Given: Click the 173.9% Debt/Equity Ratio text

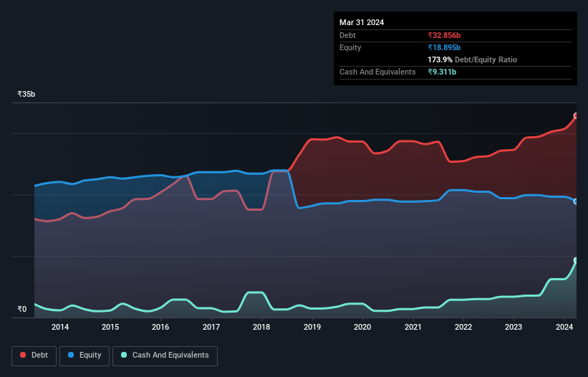Looking at the screenshot, I should point(472,59).
